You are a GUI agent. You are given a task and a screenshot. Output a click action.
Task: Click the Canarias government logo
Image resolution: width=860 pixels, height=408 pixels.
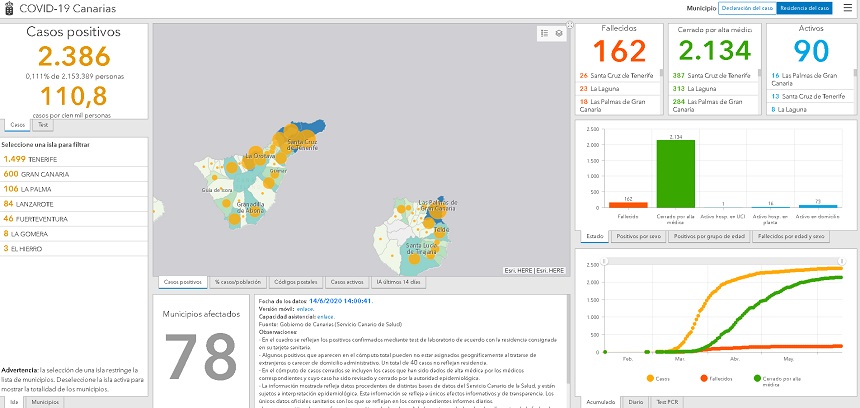tap(9, 9)
